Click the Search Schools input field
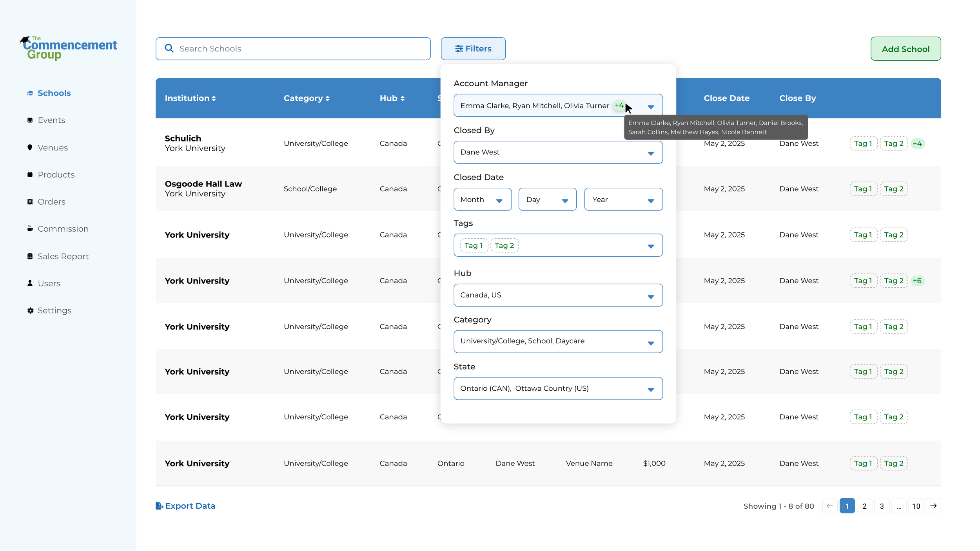Viewport: 980px width, 551px height. (298, 49)
